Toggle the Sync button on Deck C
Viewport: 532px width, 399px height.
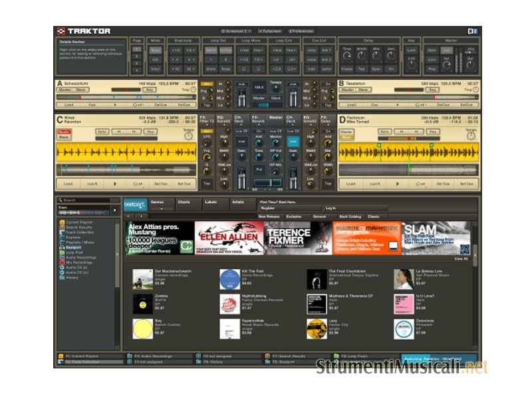[103, 132]
